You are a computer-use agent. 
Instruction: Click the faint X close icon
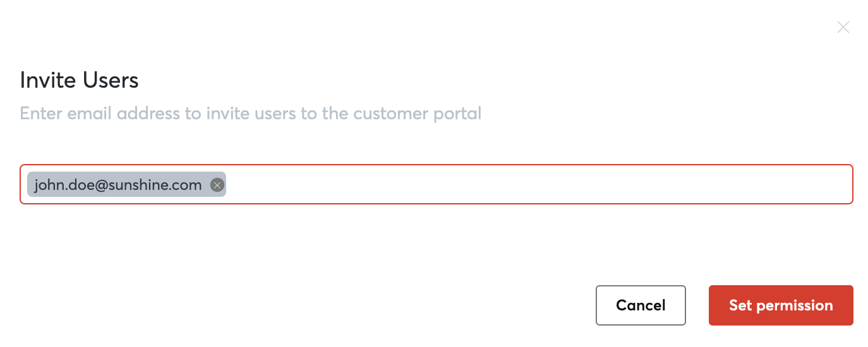pos(843,27)
